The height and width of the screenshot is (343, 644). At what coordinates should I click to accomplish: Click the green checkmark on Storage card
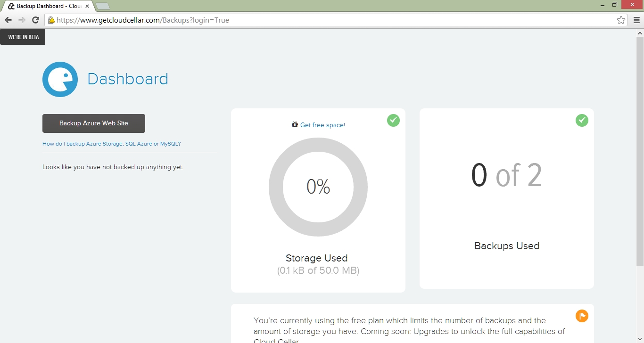coord(393,121)
